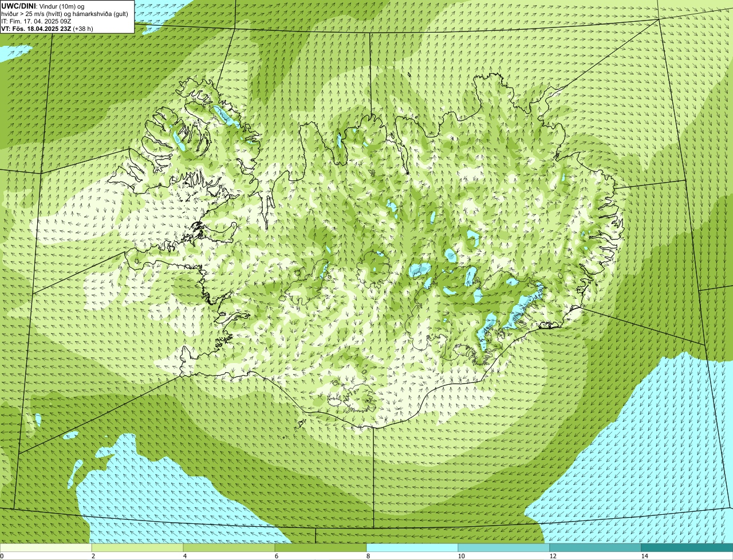Click the 8–10 m/s light cyan legend swatch
The image size is (733, 560).
click(412, 547)
